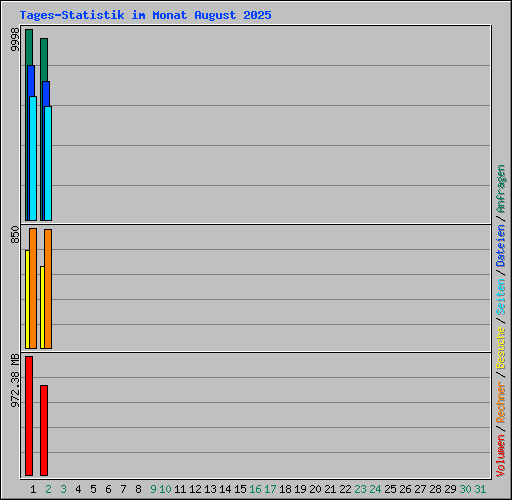Click day 28 on the x-axis
The image size is (512, 500).
(435, 489)
